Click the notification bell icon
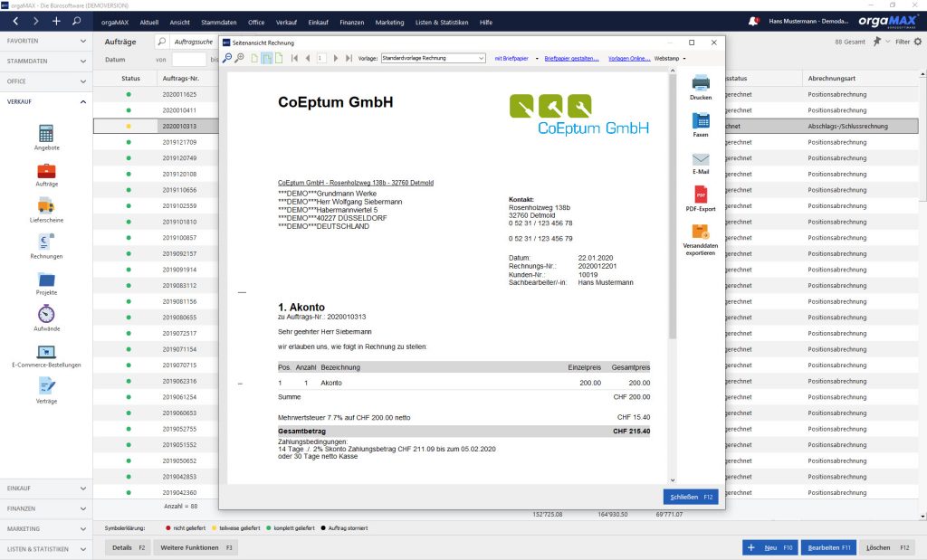The image size is (927, 560). (x=754, y=22)
